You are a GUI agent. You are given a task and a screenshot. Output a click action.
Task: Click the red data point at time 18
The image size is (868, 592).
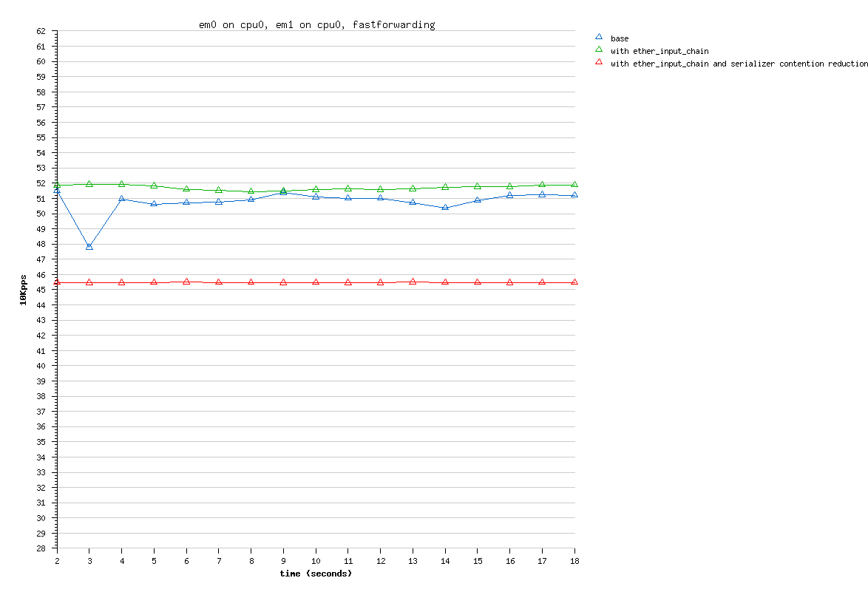[x=574, y=282]
